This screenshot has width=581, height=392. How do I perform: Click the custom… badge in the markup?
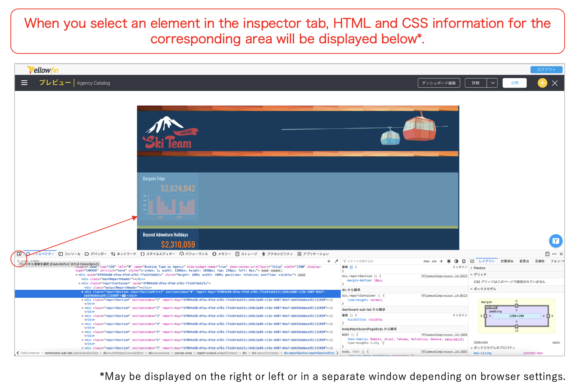pos(276,271)
